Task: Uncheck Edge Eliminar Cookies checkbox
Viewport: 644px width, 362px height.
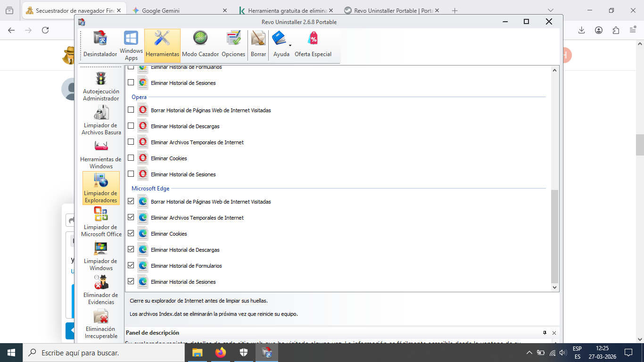Action: pos(131,233)
